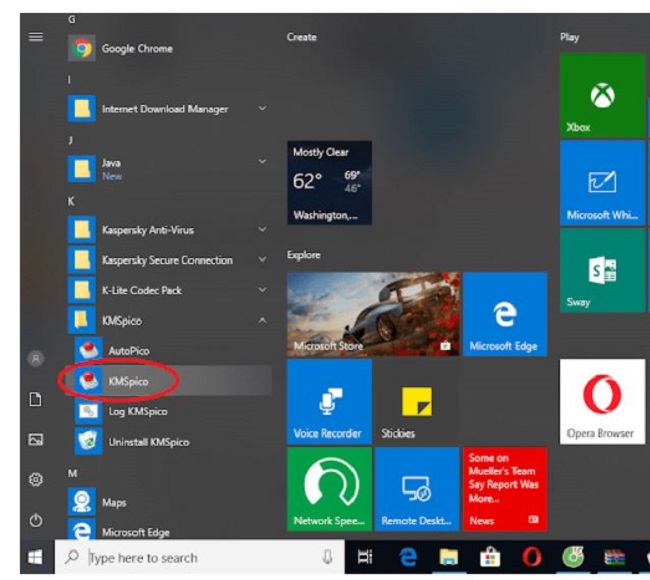This screenshot has width=650, height=580.
Task: Click the Internet Download Manager folder icon
Action: point(82,109)
